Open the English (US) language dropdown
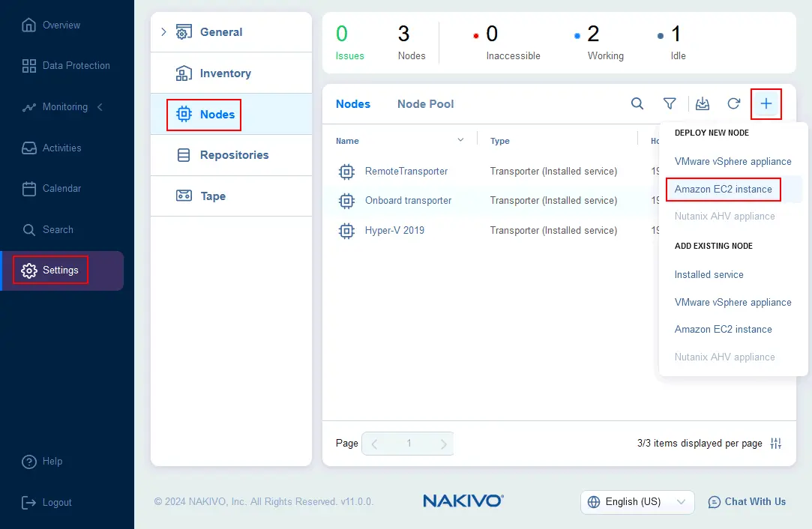 pyautogui.click(x=637, y=502)
